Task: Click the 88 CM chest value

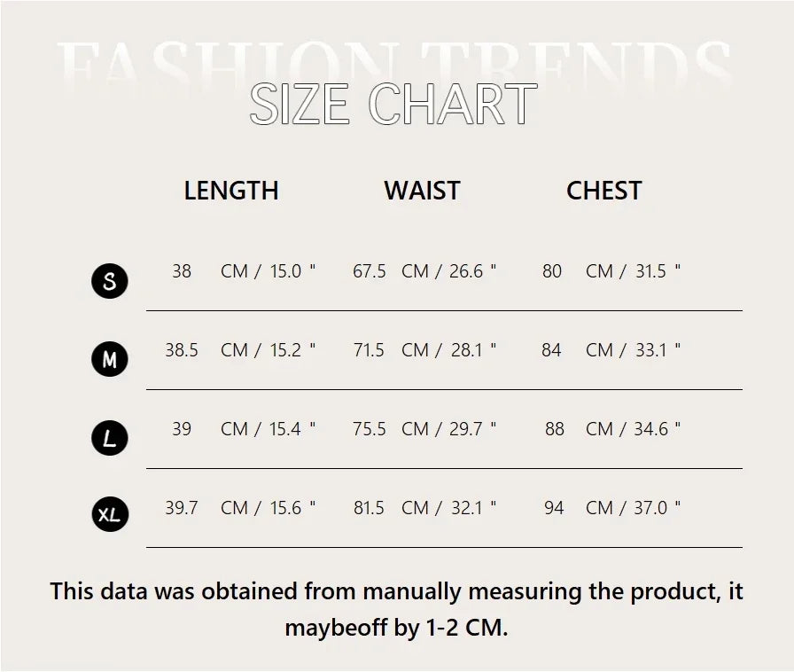Action: click(555, 429)
